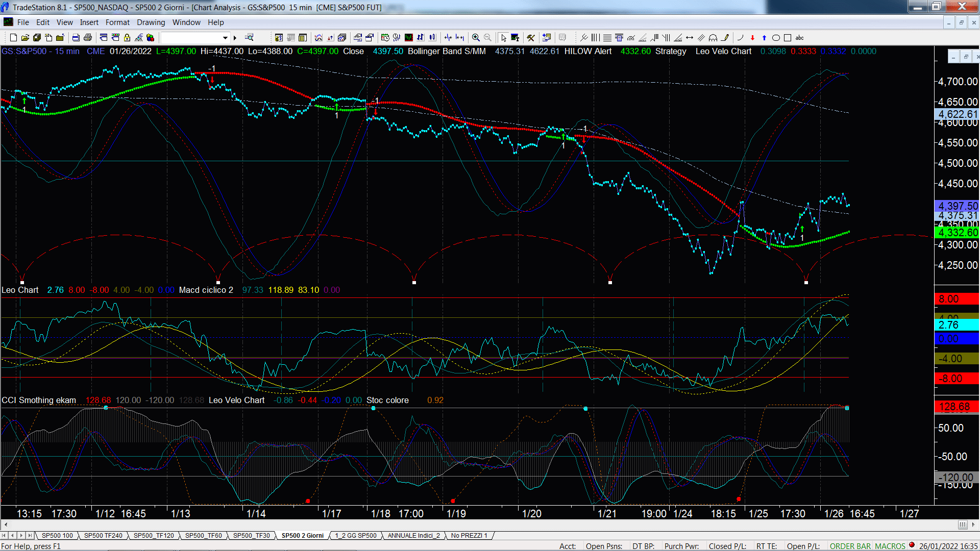Click the ORDER BAR button in status bar

click(850, 546)
